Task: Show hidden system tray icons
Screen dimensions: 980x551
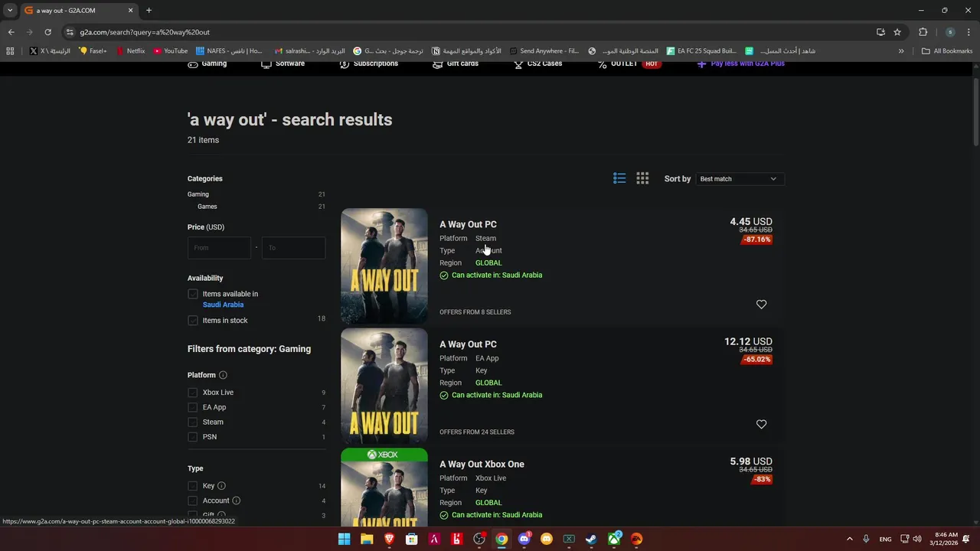Action: (x=849, y=539)
